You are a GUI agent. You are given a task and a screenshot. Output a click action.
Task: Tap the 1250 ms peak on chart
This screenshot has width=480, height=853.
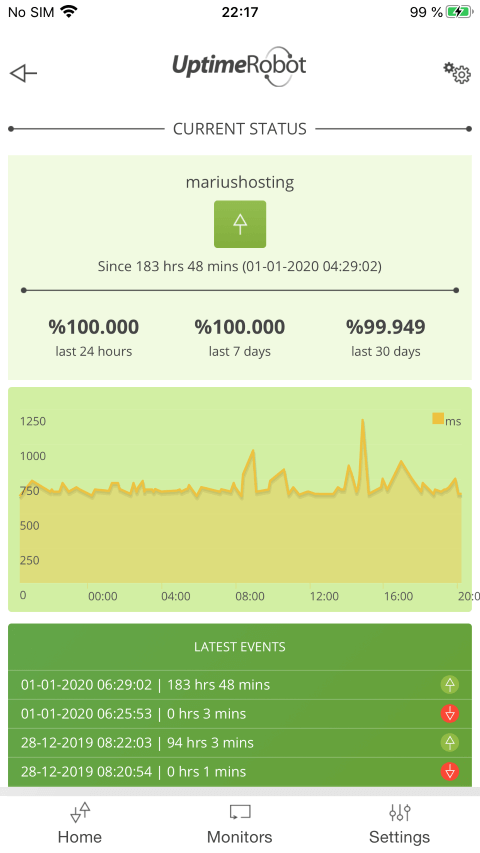click(362, 421)
